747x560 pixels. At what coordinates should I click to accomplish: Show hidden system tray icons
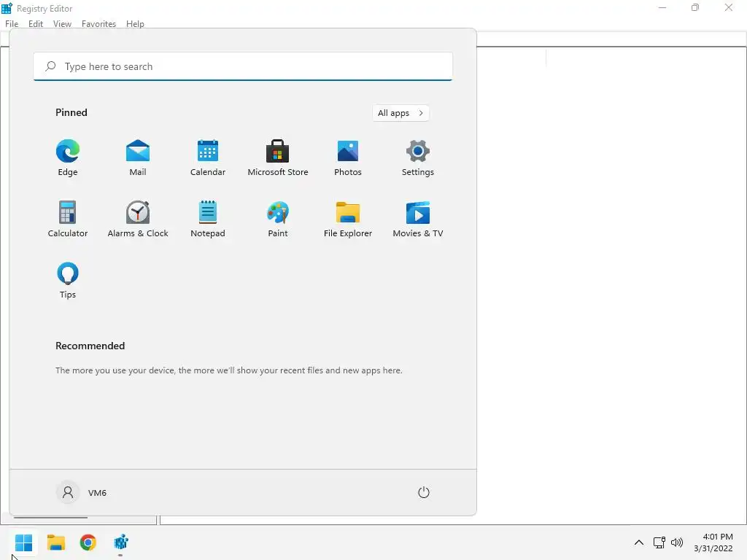click(639, 542)
